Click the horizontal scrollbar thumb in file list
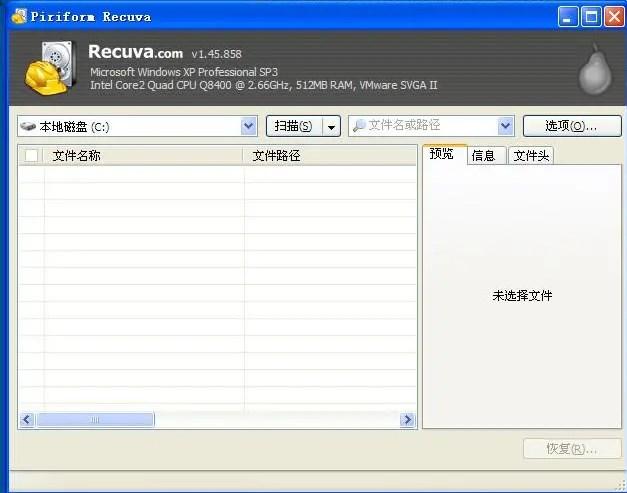The width and height of the screenshot is (627, 493). [x=95, y=420]
